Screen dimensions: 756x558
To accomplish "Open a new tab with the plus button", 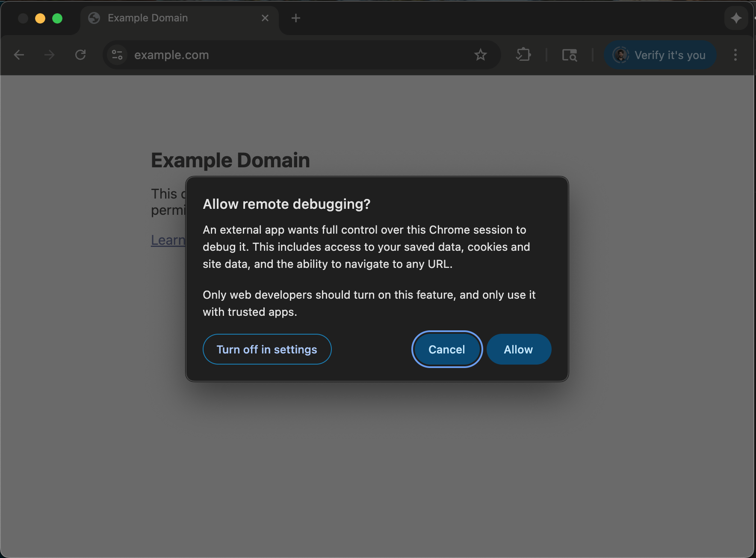I will [x=296, y=18].
